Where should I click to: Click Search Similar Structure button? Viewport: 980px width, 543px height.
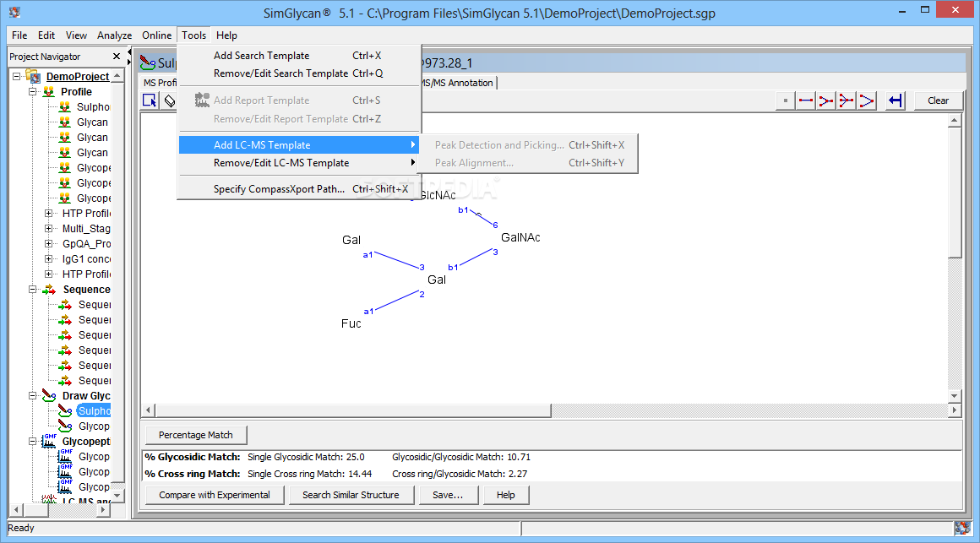(351, 495)
